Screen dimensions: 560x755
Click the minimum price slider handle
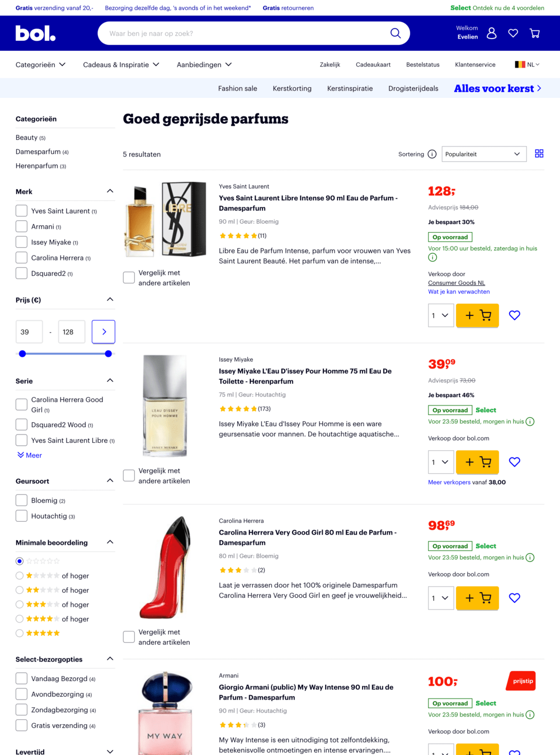[22, 353]
